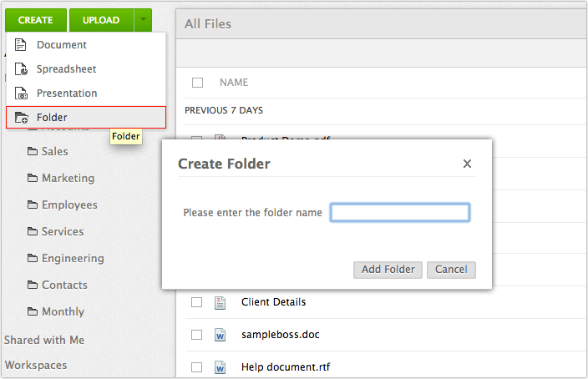Select the sampleboss.doc checkbox
The height and width of the screenshot is (379, 588).
(x=197, y=335)
